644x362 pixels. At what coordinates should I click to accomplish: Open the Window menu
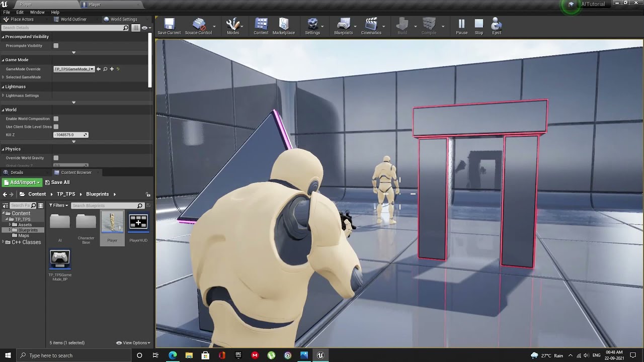point(37,12)
